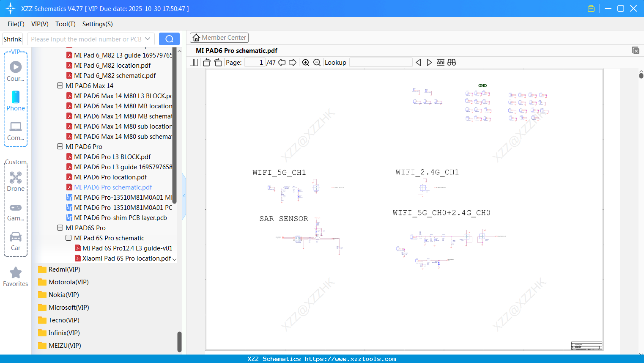Zoom in on the schematic
The height and width of the screenshot is (363, 644).
[x=306, y=63]
